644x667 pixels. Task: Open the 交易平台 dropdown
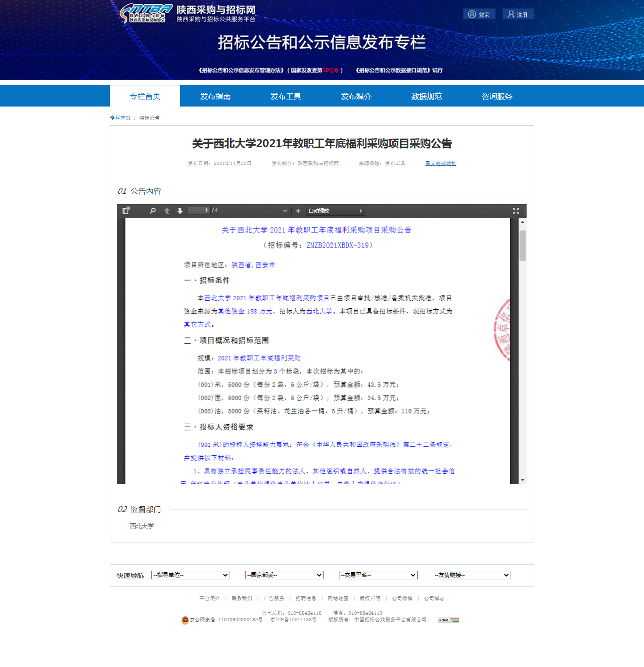(378, 575)
